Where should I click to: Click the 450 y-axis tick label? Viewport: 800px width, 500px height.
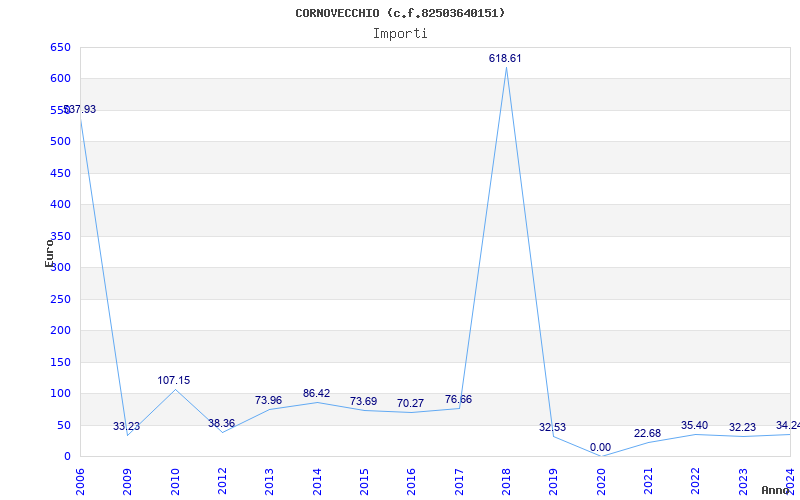point(60,173)
